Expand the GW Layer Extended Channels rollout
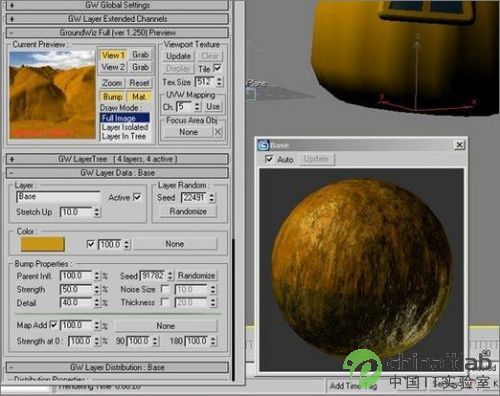Screen dimensions: 500x396 point(117,19)
